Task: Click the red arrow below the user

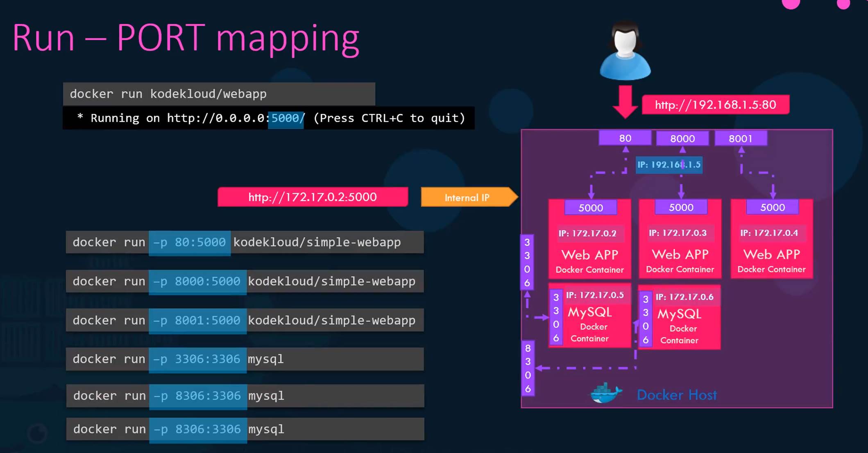Action: pyautogui.click(x=625, y=102)
